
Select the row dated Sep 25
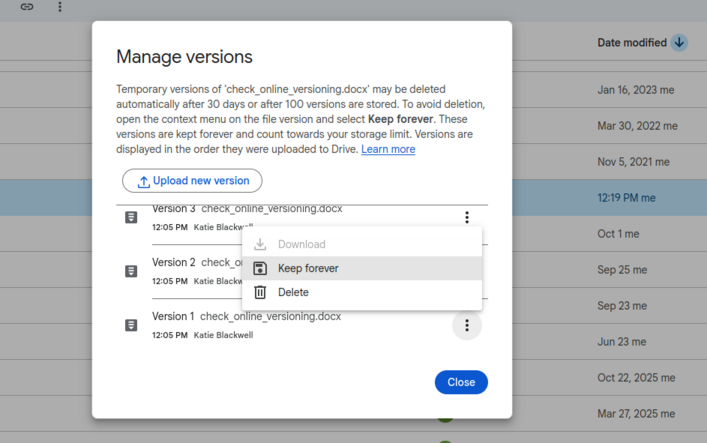622,270
